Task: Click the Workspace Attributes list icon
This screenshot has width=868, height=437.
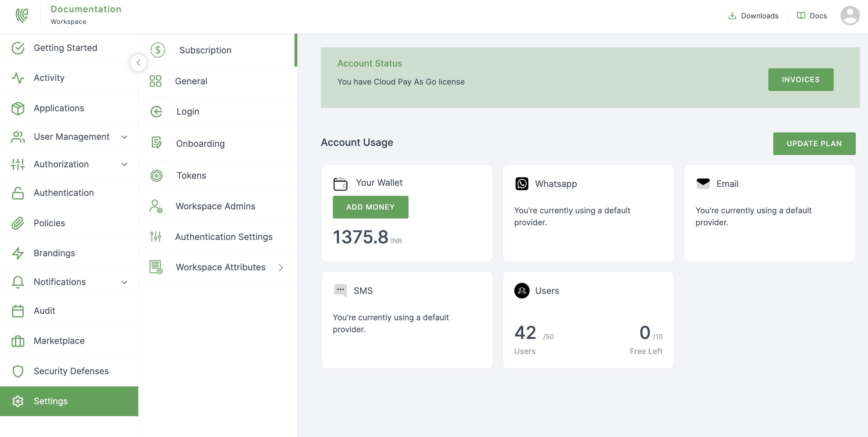Action: (156, 267)
